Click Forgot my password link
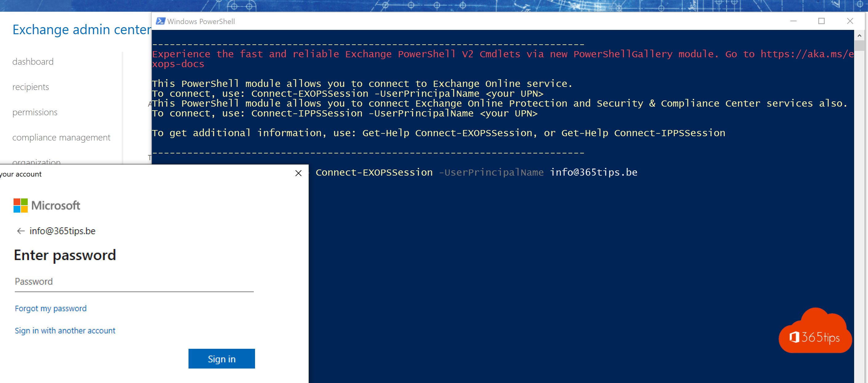868x383 pixels. pos(51,307)
